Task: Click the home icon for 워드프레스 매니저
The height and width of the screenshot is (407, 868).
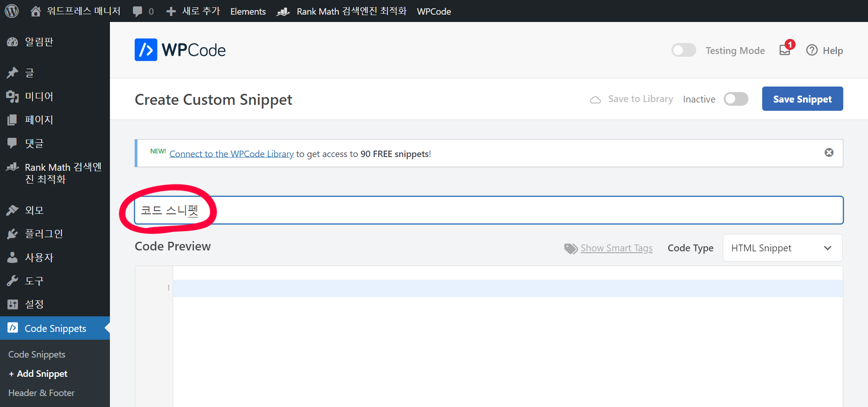Action: [x=36, y=11]
